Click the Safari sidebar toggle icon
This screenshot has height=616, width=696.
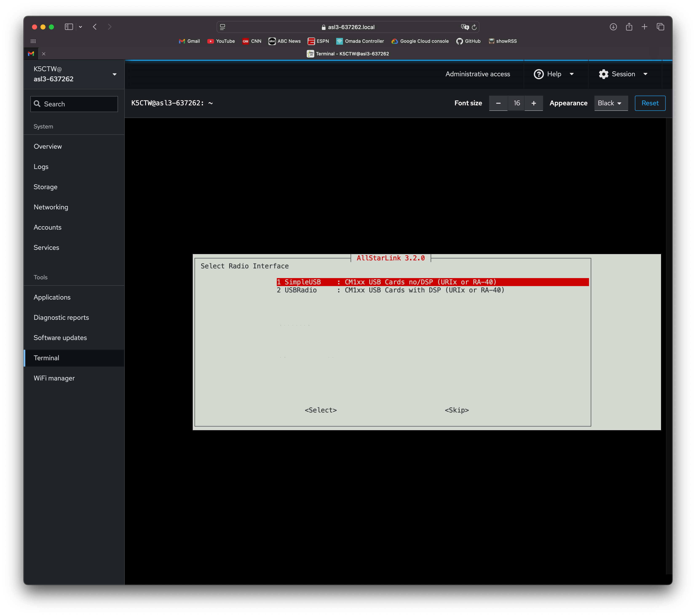[69, 27]
